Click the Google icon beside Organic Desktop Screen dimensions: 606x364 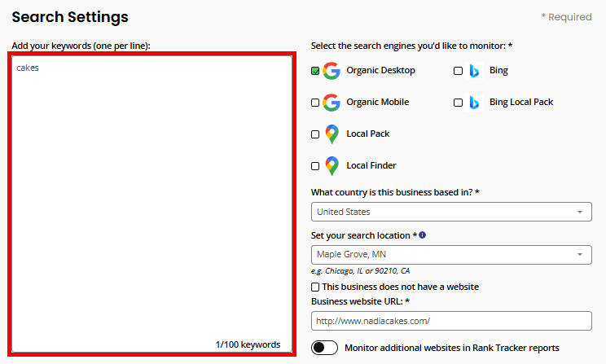click(x=332, y=71)
